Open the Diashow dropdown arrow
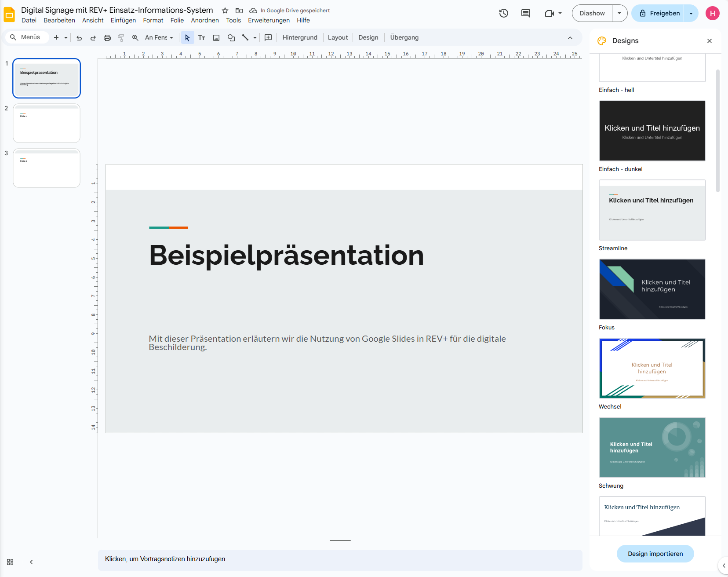The height and width of the screenshot is (577, 728). [x=619, y=13]
